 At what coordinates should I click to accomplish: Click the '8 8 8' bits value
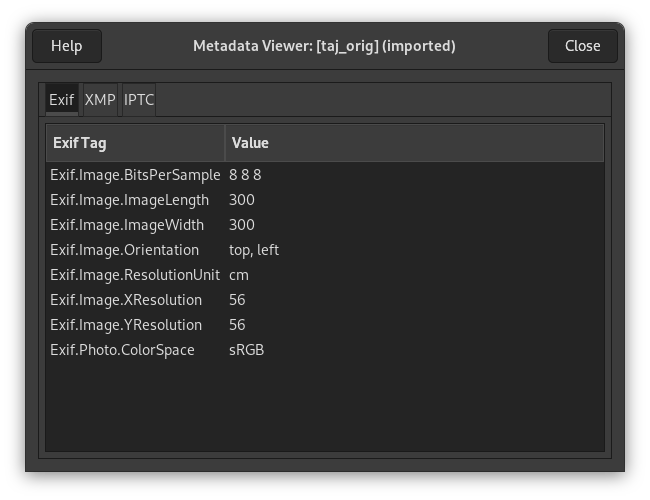click(245, 175)
